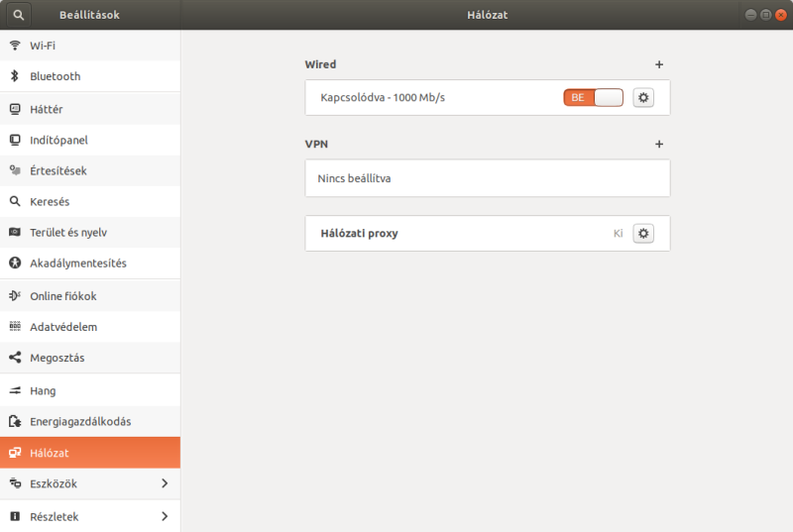Select the Részletek info icon

(x=15, y=516)
